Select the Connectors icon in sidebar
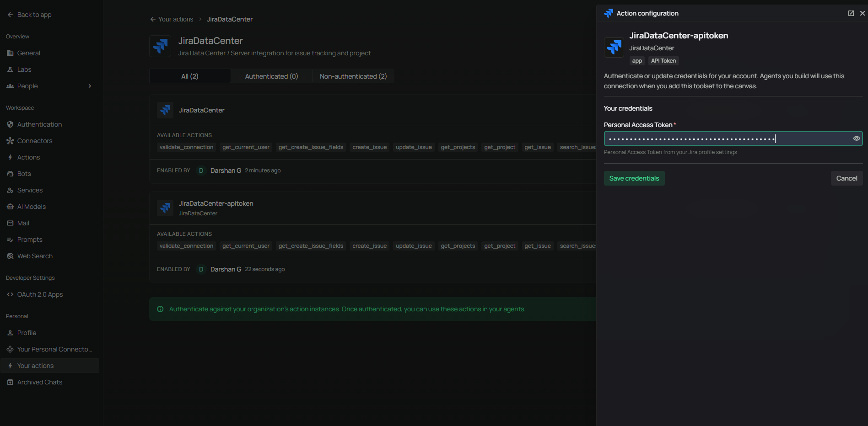Image resolution: width=868 pixels, height=426 pixels. coord(10,141)
